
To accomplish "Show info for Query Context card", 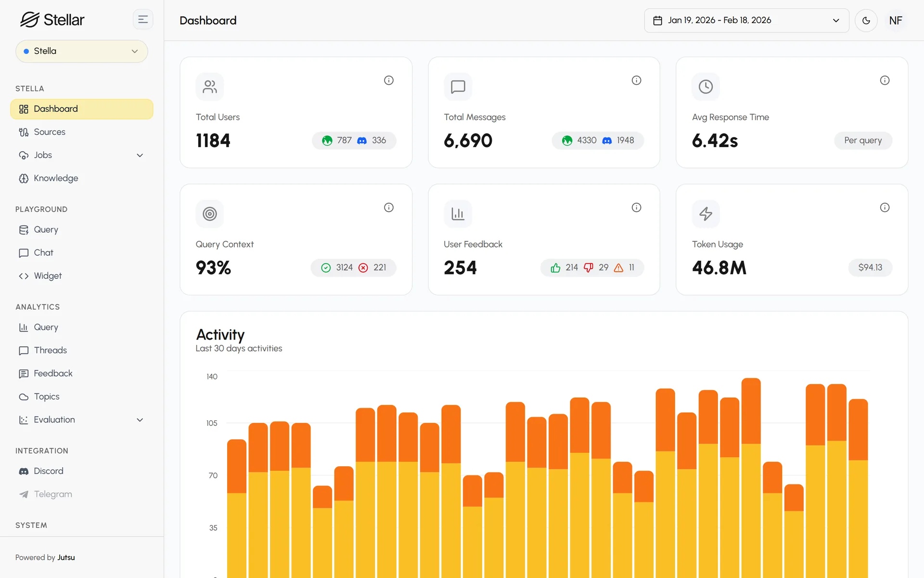I will (x=389, y=208).
